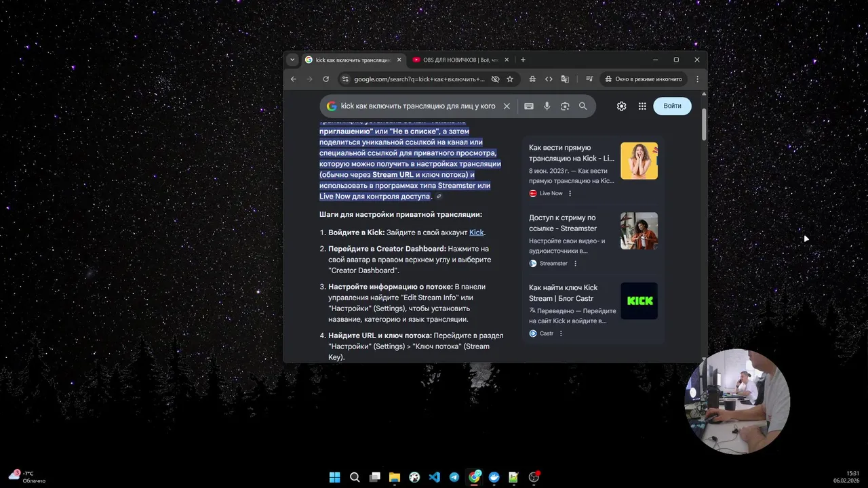This screenshot has height=488, width=868.
Task: Click the Окно в режиме инкогнито button
Action: (644, 79)
